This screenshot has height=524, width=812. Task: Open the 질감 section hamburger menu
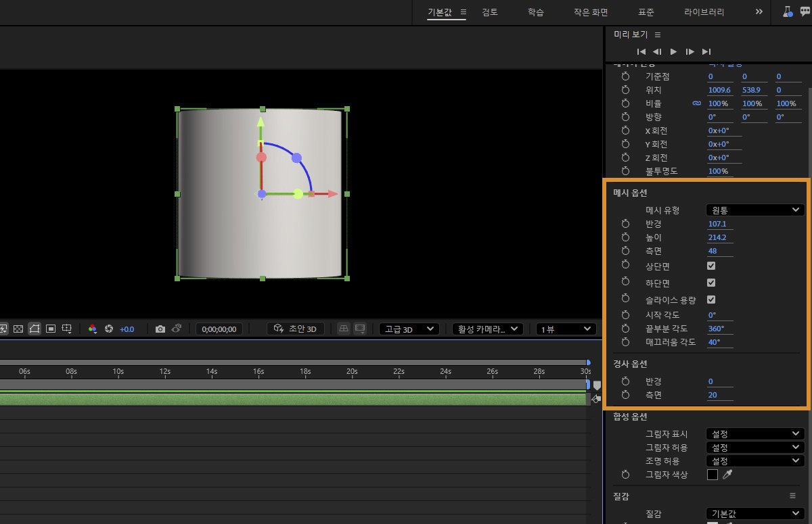coord(792,496)
